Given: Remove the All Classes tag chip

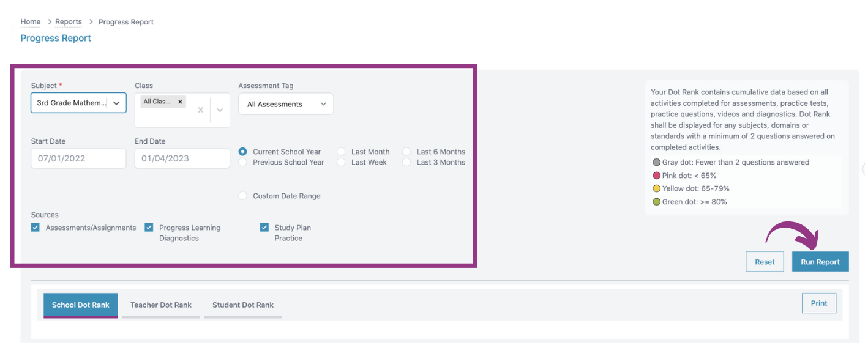Looking at the screenshot, I should [180, 102].
